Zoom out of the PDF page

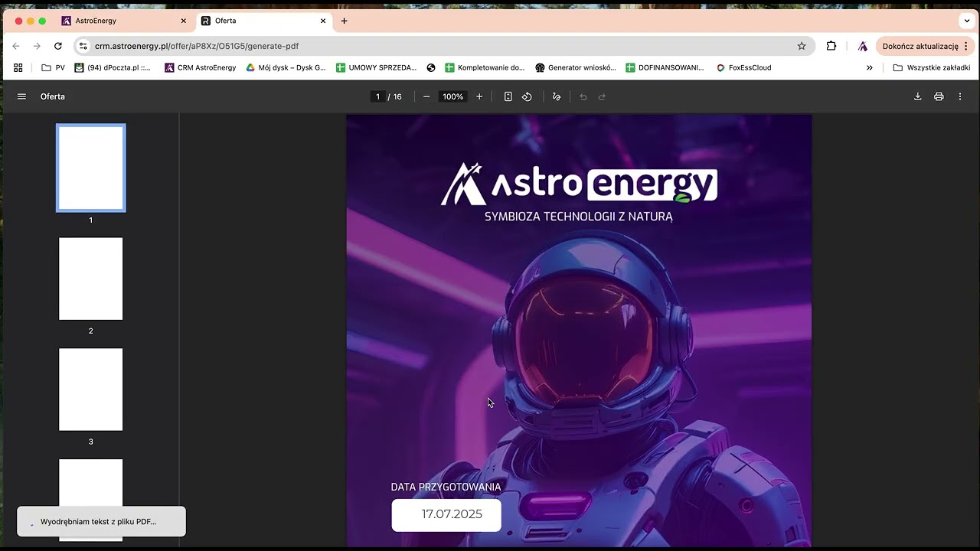(426, 96)
